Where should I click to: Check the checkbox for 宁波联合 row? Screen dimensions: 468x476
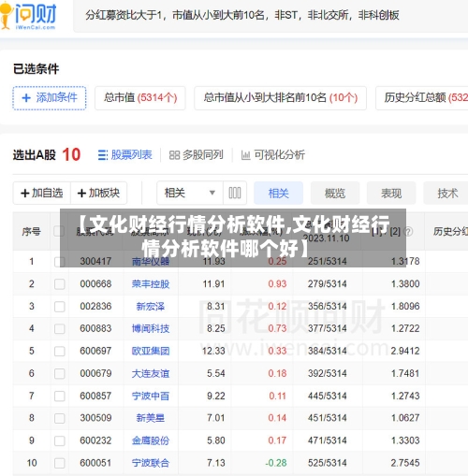pos(60,463)
